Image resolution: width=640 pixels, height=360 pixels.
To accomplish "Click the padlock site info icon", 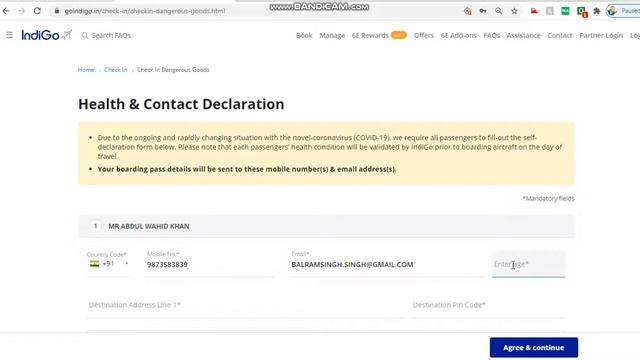I will click(x=57, y=11).
